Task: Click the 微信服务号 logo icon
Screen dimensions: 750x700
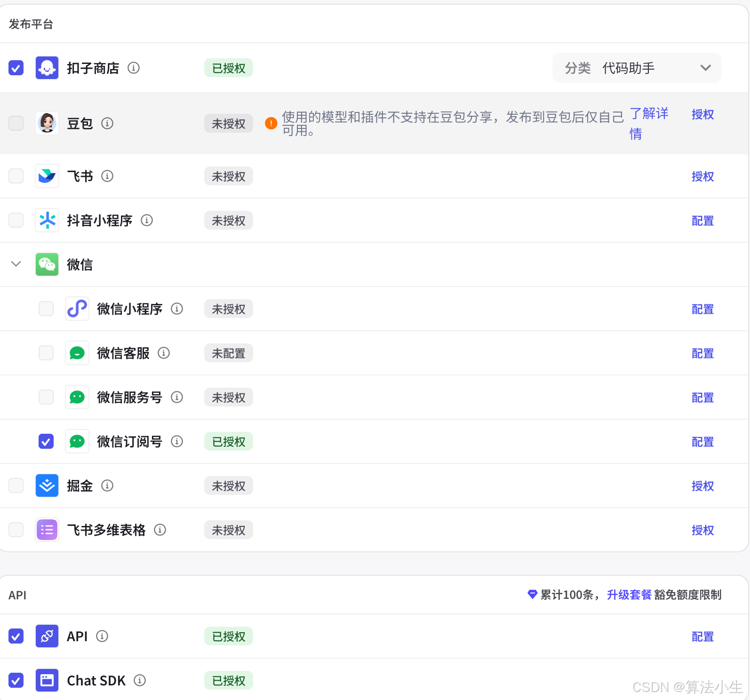Action: [77, 397]
